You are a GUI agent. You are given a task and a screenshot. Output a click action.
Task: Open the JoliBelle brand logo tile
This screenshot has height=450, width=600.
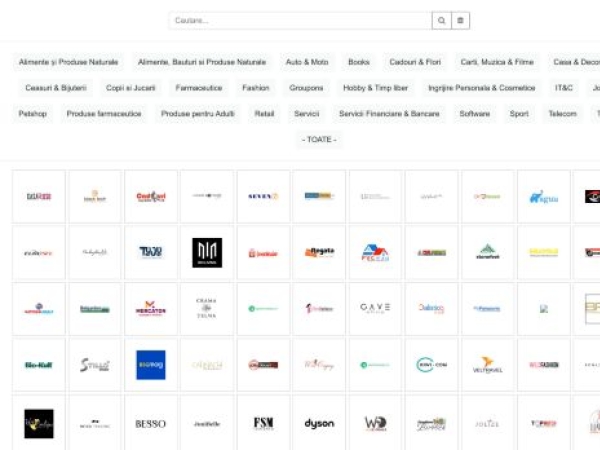[x=207, y=423]
